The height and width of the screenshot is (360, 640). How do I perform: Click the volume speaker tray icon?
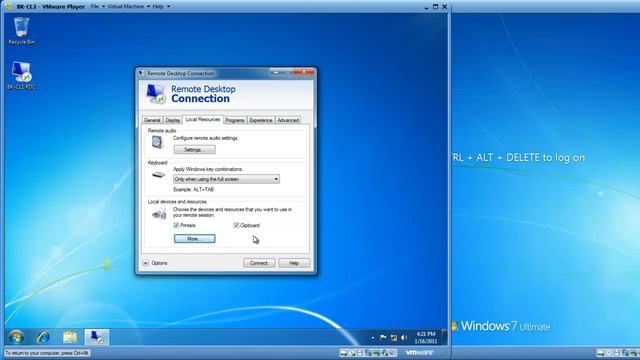pos(404,338)
